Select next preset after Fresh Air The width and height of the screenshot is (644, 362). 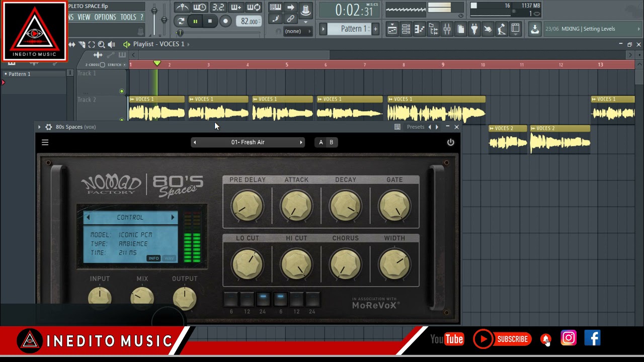pyautogui.click(x=301, y=142)
